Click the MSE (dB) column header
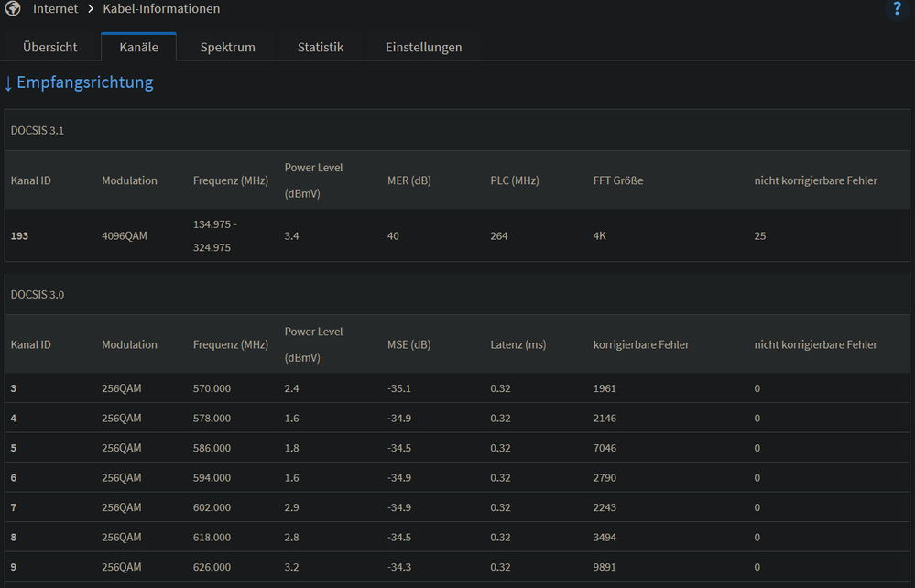 tap(409, 344)
